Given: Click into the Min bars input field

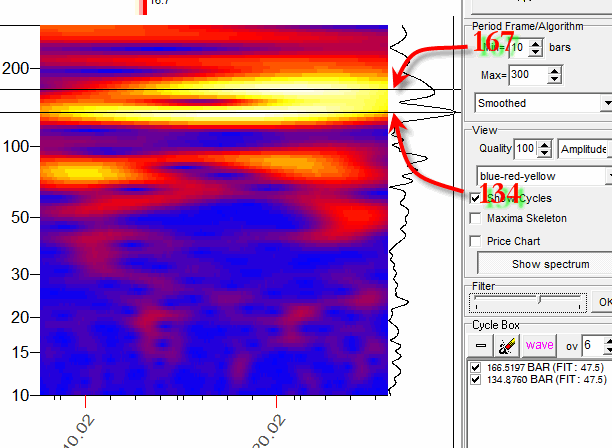Looking at the screenshot, I should [x=519, y=48].
